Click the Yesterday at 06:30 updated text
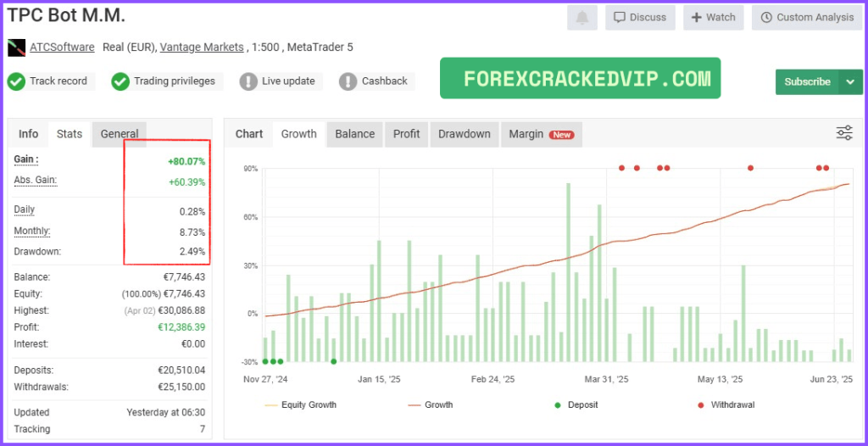The width and height of the screenshot is (868, 446). tap(166, 413)
